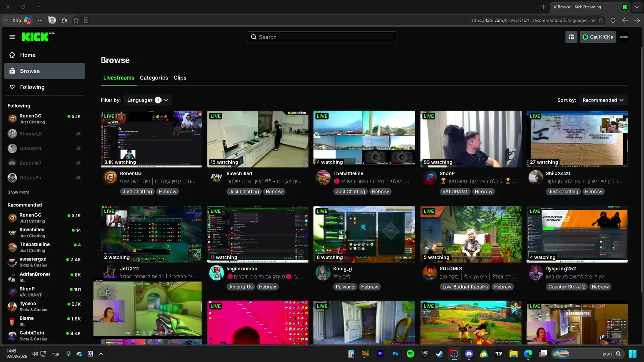Select Following in the sidebar
This screenshot has width=644, height=362.
pos(44,87)
